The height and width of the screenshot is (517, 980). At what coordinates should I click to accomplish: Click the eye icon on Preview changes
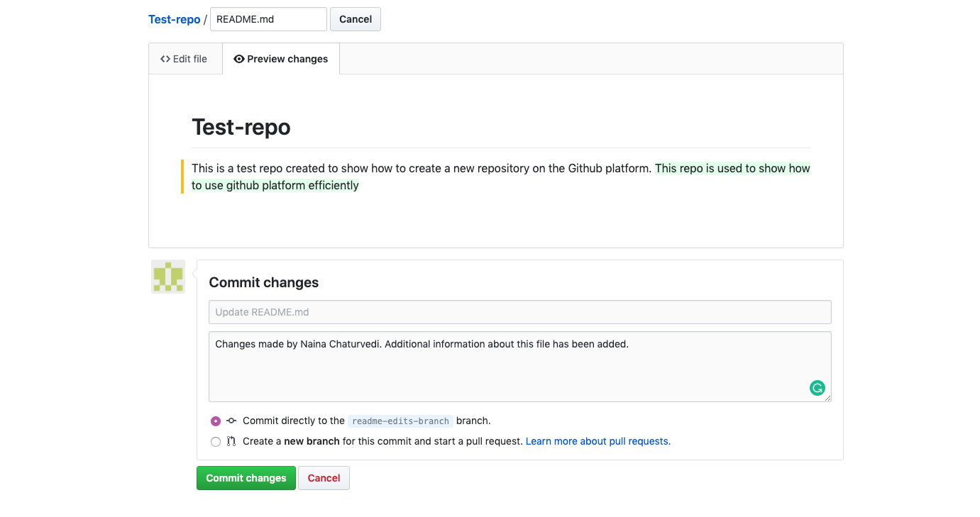pos(239,59)
